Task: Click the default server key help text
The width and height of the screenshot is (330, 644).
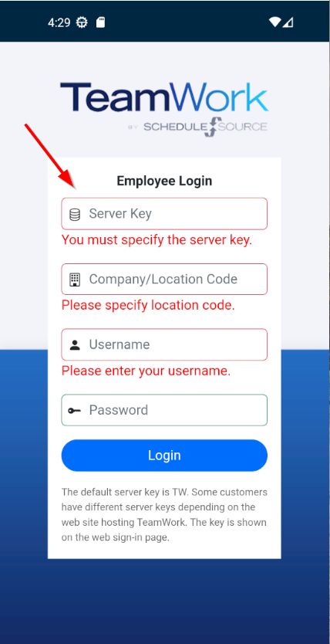Action: 164,514
